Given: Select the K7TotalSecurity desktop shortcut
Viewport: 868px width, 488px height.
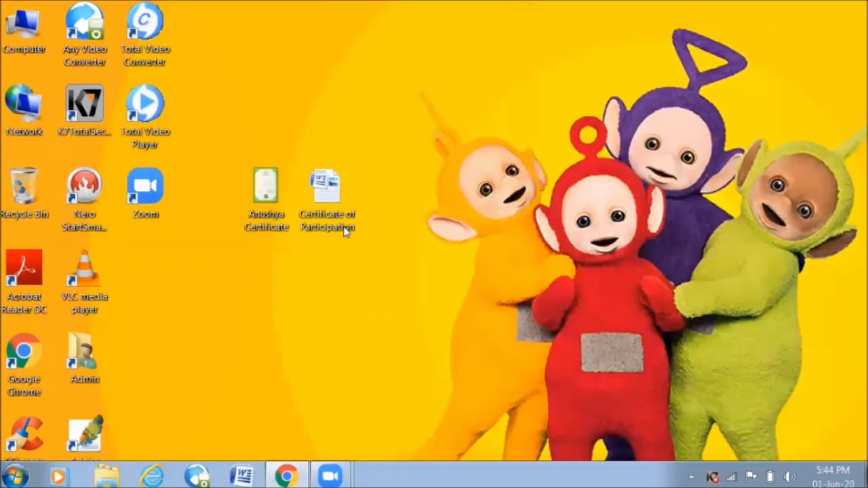Looking at the screenshot, I should pos(84,110).
